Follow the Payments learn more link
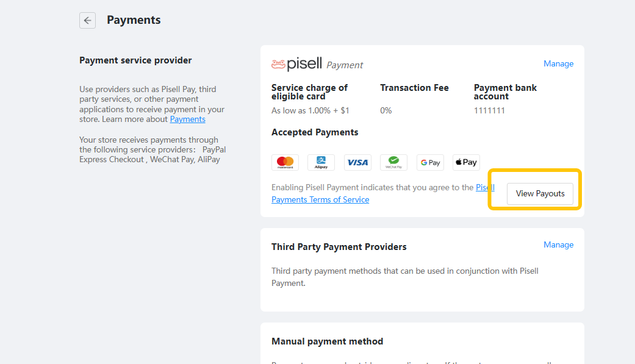The height and width of the screenshot is (364, 635). [187, 119]
